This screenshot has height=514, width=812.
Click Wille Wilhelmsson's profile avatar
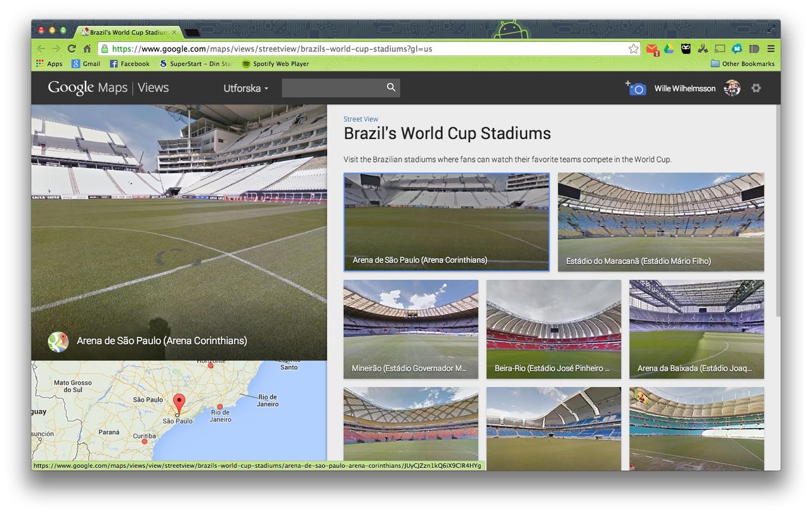(x=732, y=88)
